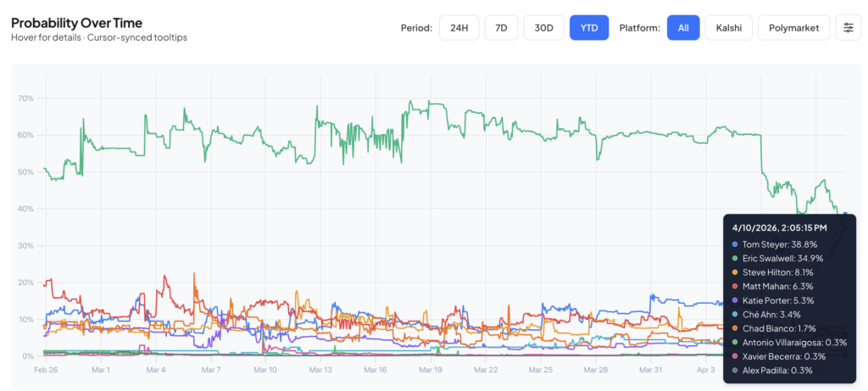The image size is (868, 391).
Task: Click the orange Steve Hilton color swatch
Action: point(734,271)
